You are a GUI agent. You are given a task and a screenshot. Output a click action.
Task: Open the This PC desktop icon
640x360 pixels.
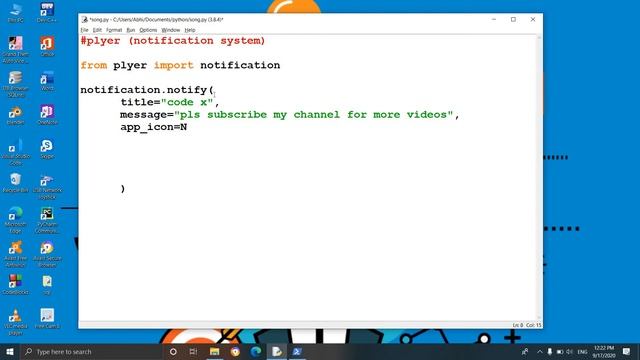pyautogui.click(x=16, y=12)
